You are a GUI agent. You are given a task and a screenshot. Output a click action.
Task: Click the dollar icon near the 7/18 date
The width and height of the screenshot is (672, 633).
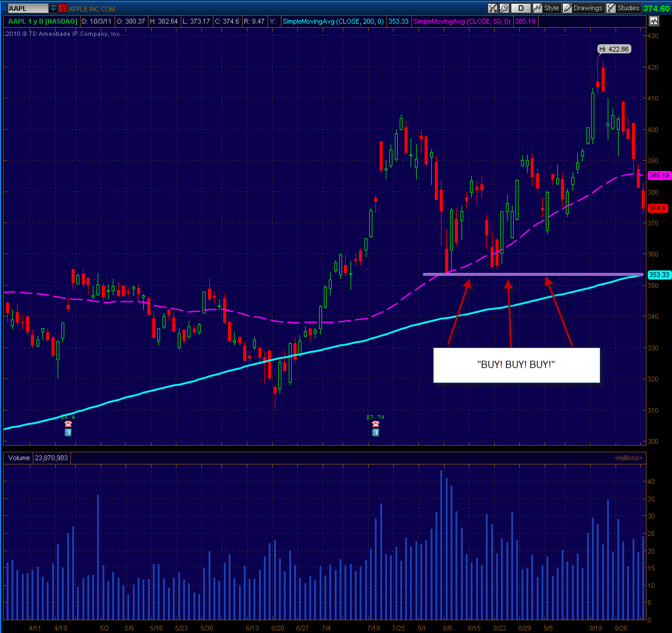click(375, 432)
